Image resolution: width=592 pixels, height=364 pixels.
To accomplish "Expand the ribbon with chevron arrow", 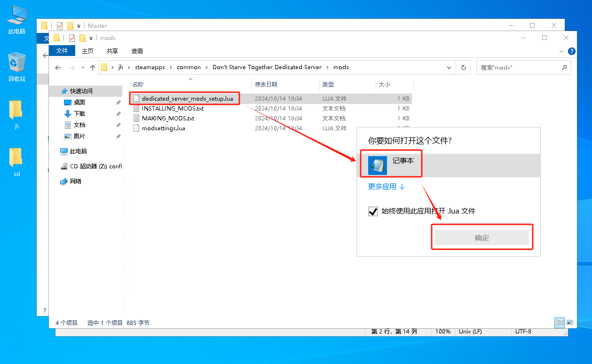I will (561, 51).
